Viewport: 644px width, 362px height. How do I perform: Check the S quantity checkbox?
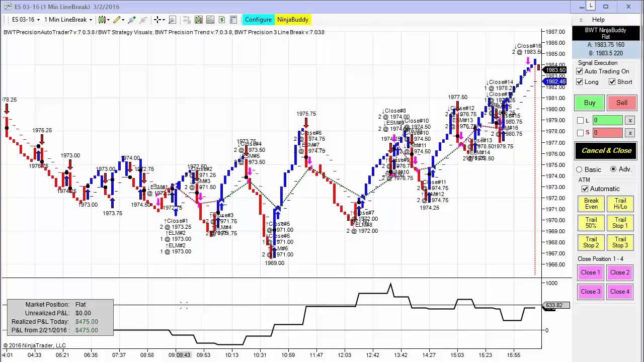point(580,133)
